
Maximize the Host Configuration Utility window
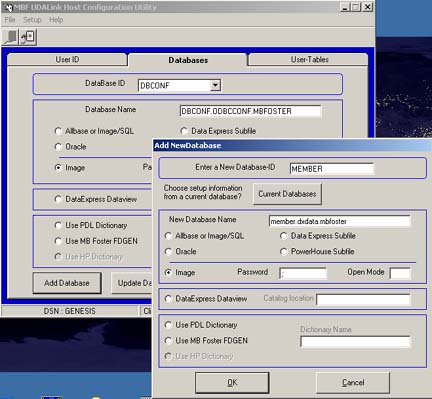(x=356, y=7)
